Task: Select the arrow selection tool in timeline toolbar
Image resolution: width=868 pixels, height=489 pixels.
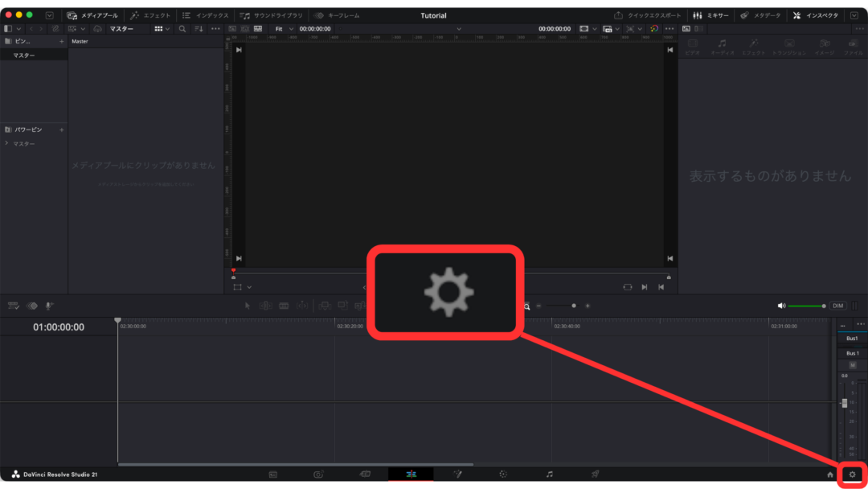Action: (x=248, y=306)
